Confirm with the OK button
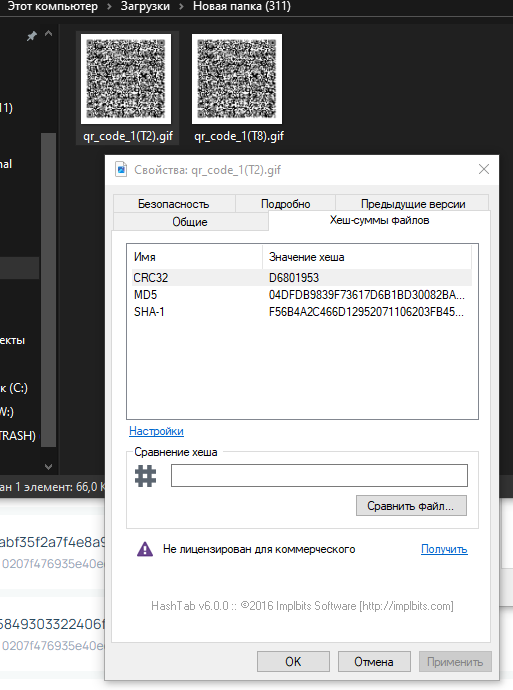Screen dimensions: 513x690 [x=293, y=661]
